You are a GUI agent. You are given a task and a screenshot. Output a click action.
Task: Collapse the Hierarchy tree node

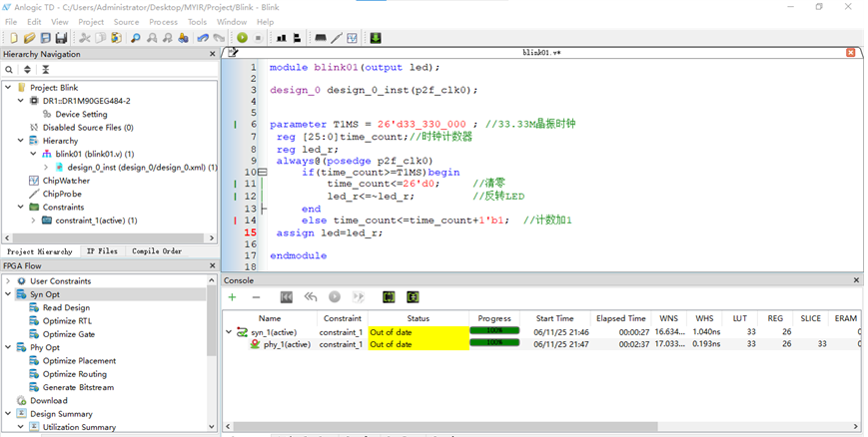(21, 141)
